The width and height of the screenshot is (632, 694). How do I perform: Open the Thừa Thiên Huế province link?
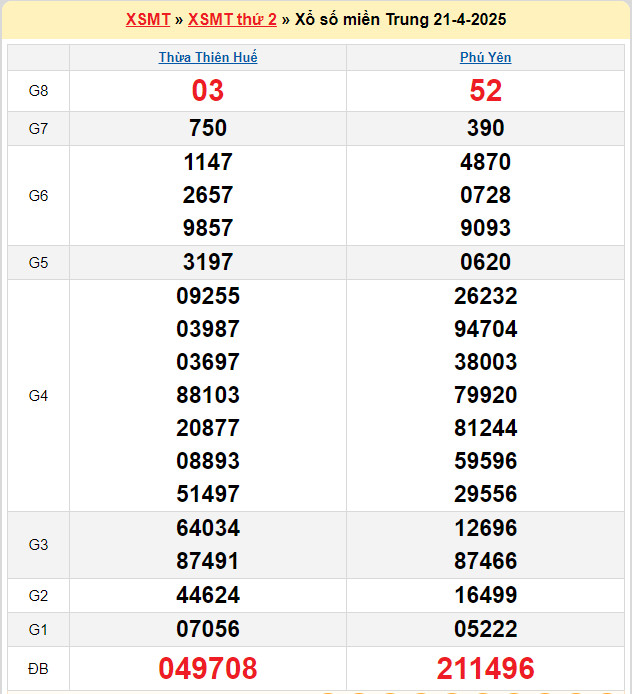pyautogui.click(x=208, y=57)
